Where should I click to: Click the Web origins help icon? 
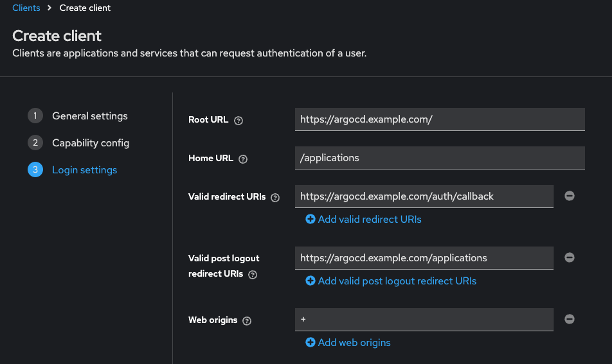pyautogui.click(x=248, y=320)
